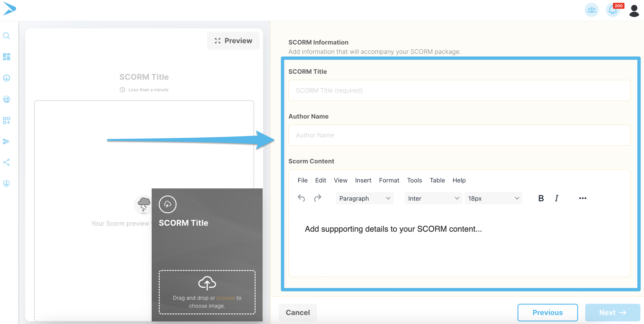
Task: Show more toolbar options ellipsis
Action: click(582, 198)
